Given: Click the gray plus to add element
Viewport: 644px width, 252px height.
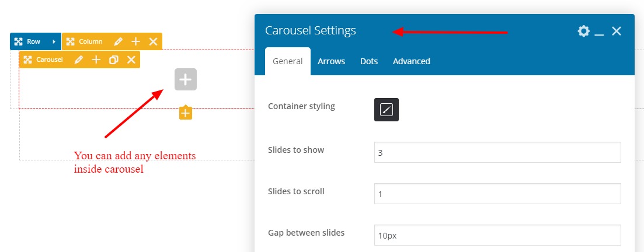Looking at the screenshot, I should coord(185,79).
